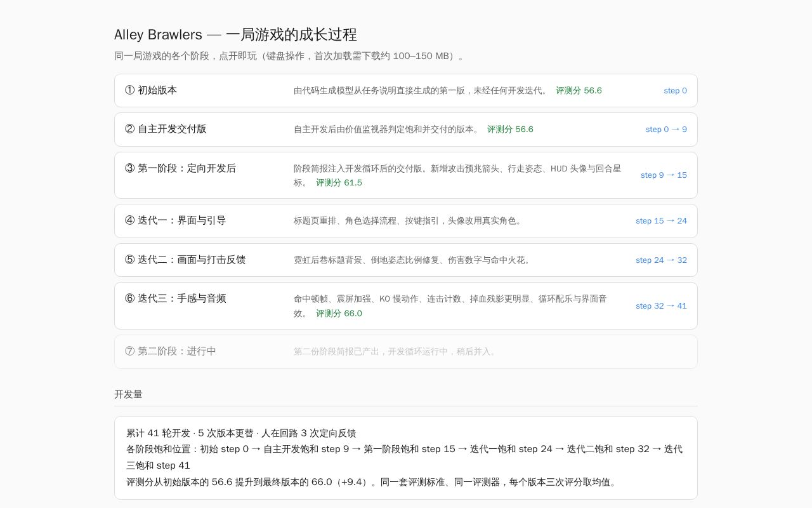The image size is (812, 508).
Task: Click the subtitle '同一局游戏的各个阶段…'
Action: tap(291, 56)
